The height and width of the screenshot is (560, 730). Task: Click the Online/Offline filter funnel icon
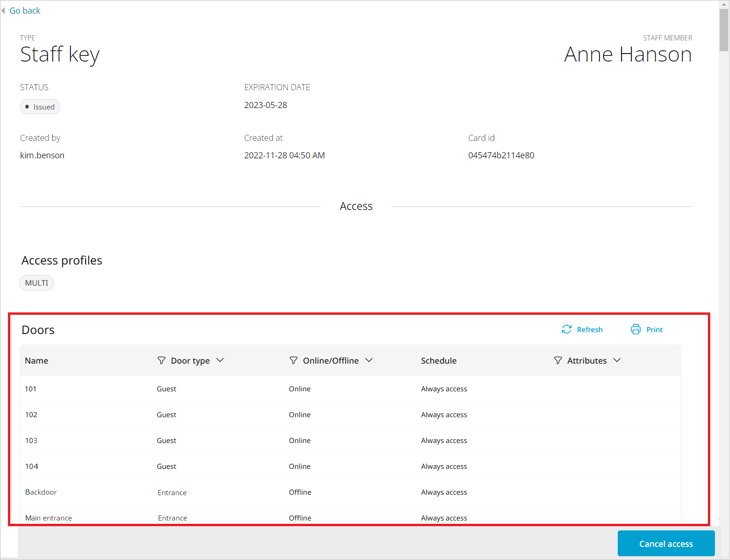coord(294,360)
